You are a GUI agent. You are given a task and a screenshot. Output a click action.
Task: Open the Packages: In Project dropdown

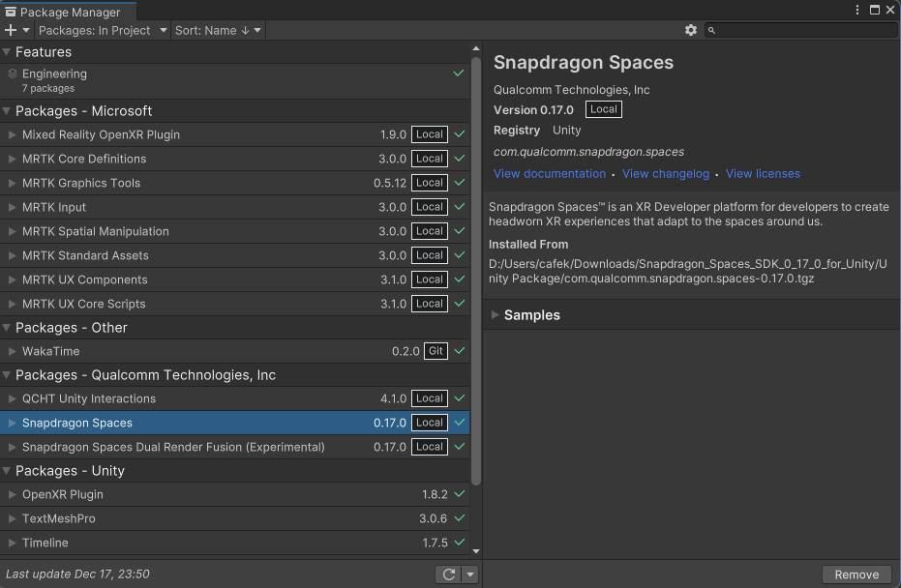pyautogui.click(x=103, y=30)
